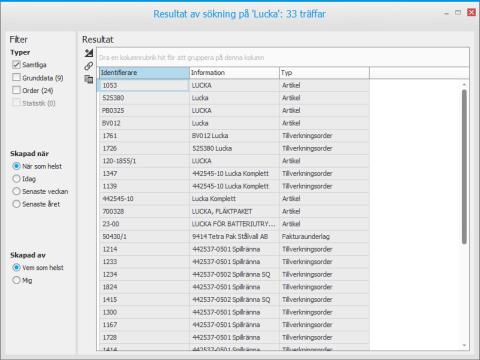Click the Fakturaunderlag type cell

[x=324, y=237]
